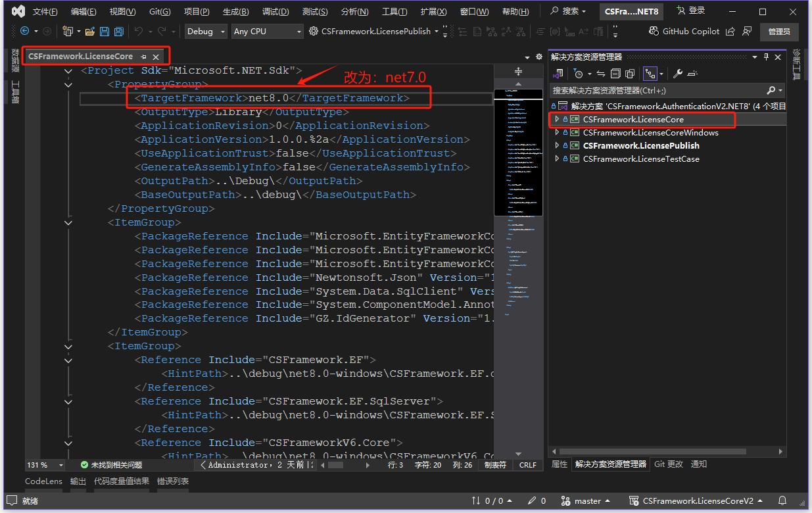Image resolution: width=812 pixels, height=513 pixels.
Task: Click the 制表符 indentation indicator
Action: click(496, 465)
